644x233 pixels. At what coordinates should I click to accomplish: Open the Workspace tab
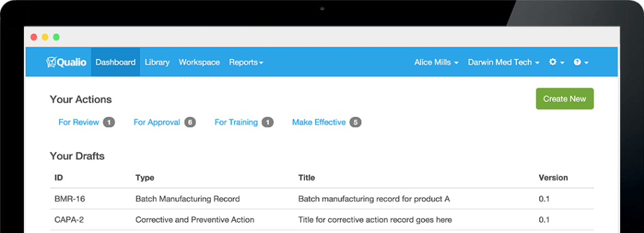[x=199, y=62]
